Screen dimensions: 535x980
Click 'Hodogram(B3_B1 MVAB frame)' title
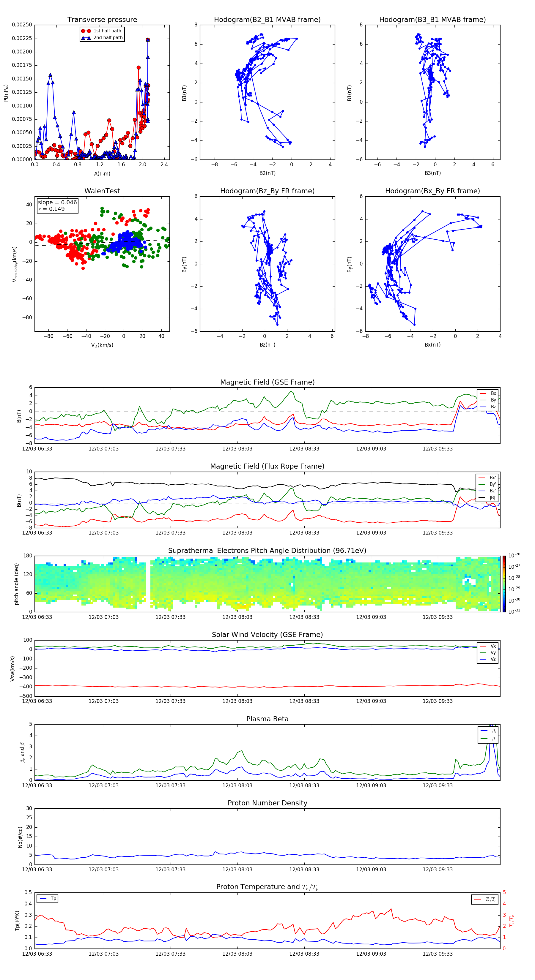point(432,20)
